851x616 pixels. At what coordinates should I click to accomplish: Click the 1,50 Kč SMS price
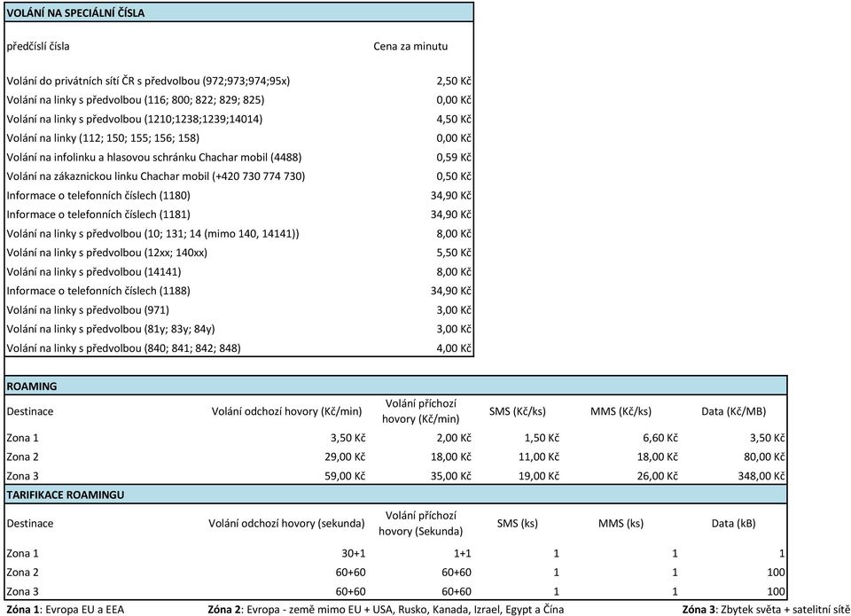point(542,438)
